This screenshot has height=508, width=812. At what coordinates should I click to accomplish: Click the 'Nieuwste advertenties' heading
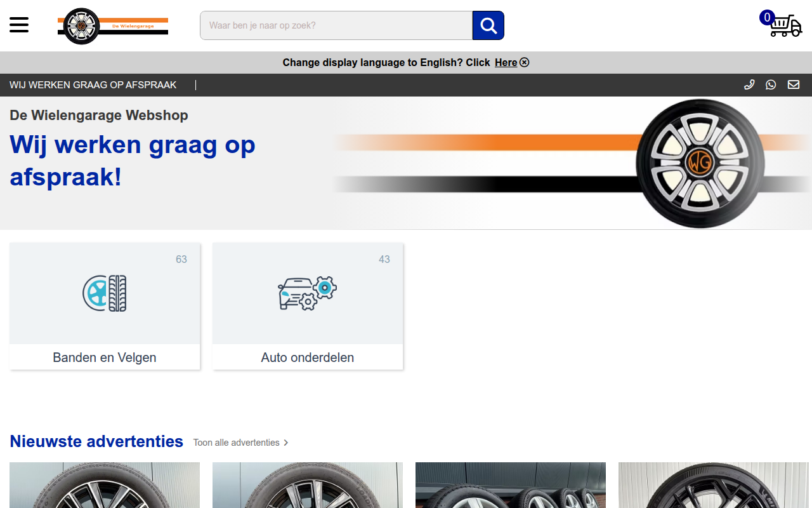96,441
